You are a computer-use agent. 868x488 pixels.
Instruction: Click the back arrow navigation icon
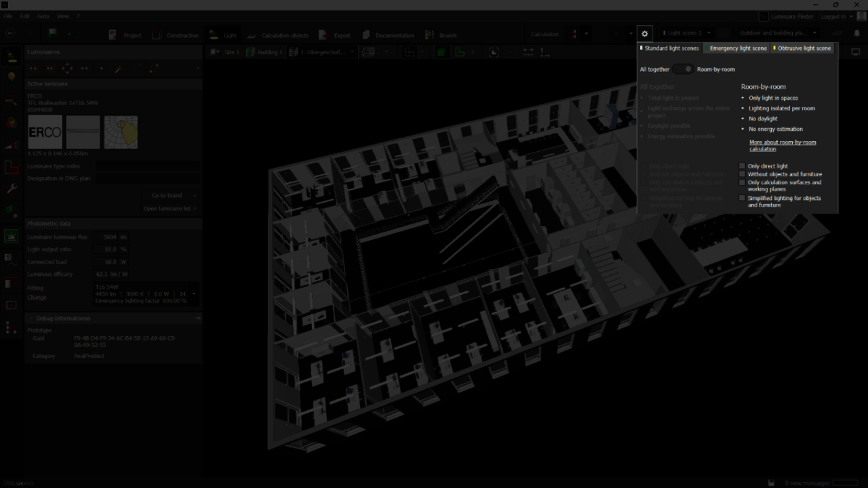click(x=9, y=33)
